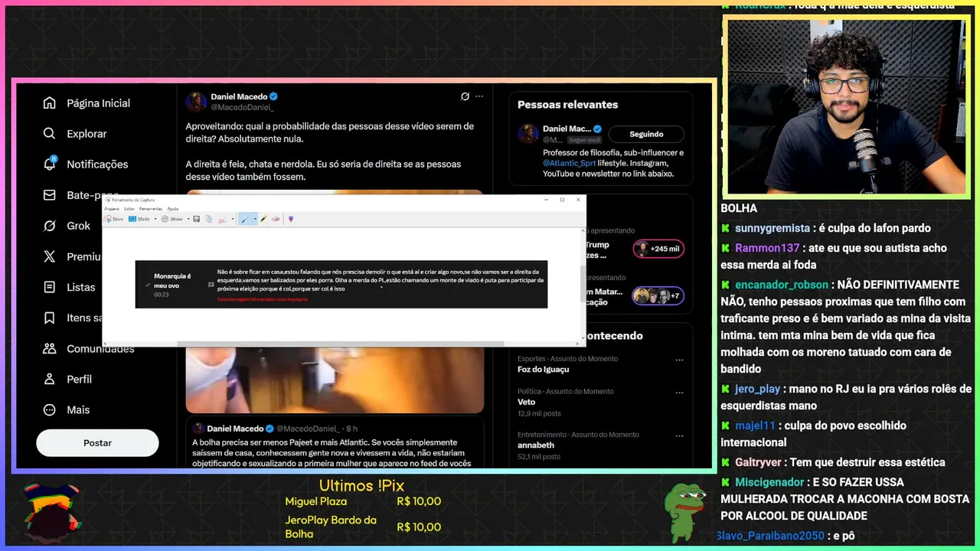Click the copy icon in the Snipping Tool

(208, 219)
